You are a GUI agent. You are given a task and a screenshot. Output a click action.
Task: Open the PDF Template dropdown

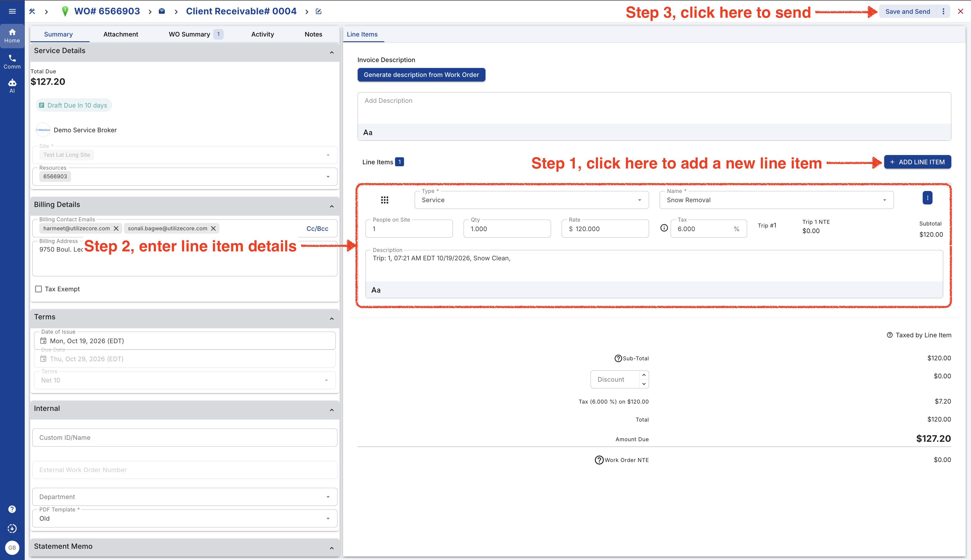(185, 518)
